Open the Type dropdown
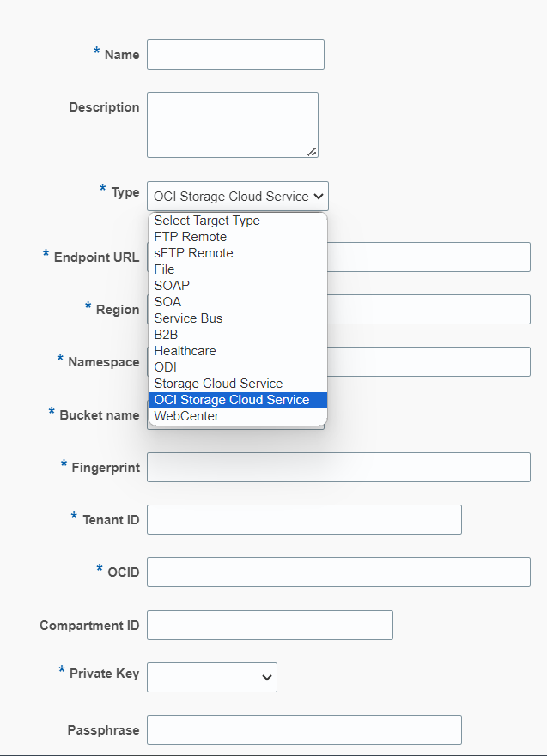 (x=237, y=196)
